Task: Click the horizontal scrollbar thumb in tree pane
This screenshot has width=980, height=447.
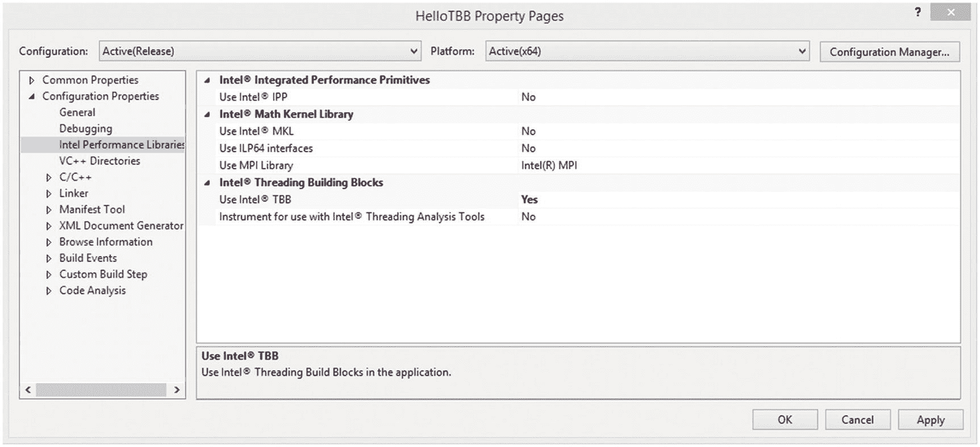Action: click(101, 390)
